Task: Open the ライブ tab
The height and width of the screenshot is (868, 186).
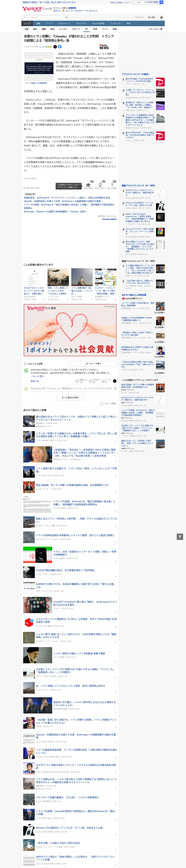Action: [x=49, y=24]
